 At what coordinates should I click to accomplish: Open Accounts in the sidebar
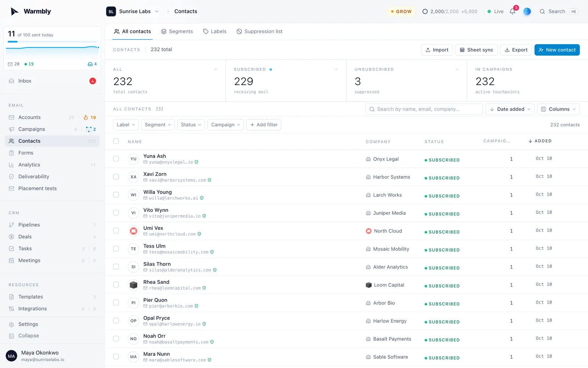(52, 117)
